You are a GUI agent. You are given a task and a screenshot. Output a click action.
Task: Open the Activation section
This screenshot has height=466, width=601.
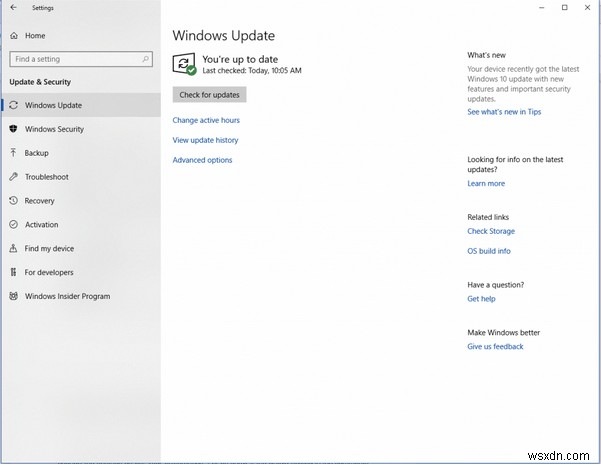tap(81, 225)
